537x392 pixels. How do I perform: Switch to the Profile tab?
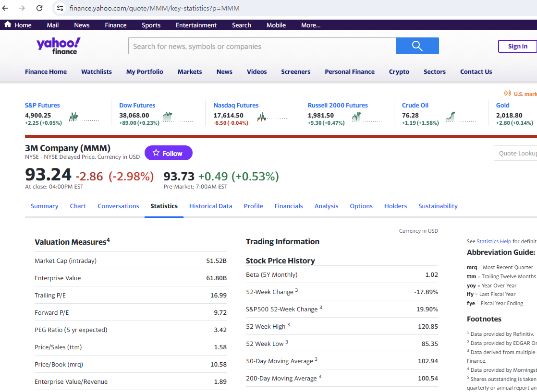254,206
